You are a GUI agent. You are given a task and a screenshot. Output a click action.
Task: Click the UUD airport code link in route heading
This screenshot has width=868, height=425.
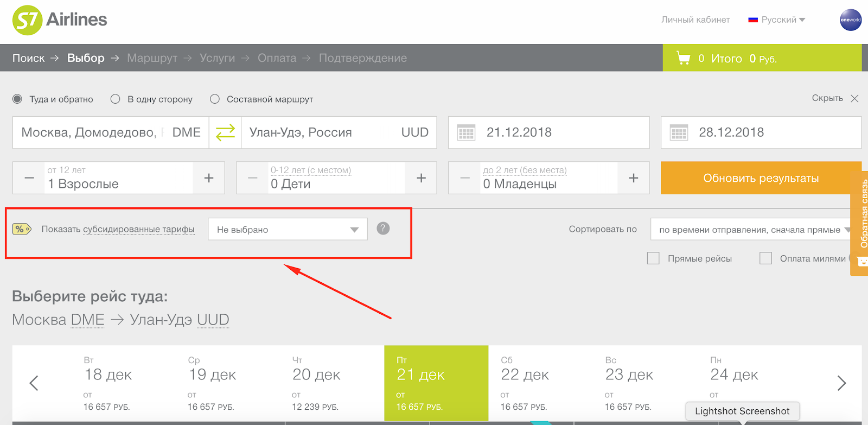click(213, 320)
